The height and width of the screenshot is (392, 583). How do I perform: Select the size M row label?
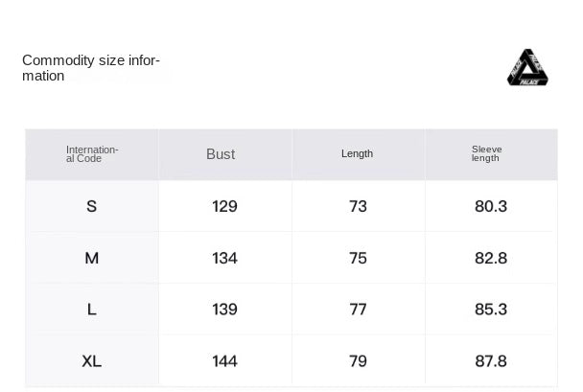(x=92, y=258)
